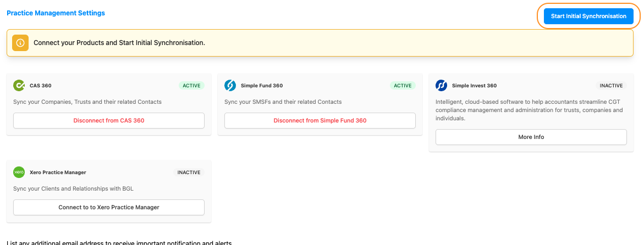Click the Xero Practice Manager logo icon
This screenshot has width=644, height=245.
19,172
